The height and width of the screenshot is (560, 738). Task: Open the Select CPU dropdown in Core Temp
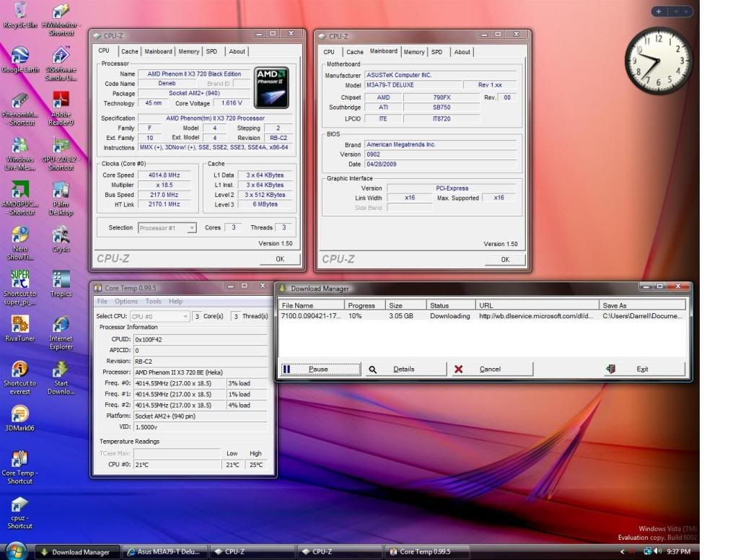click(159, 317)
